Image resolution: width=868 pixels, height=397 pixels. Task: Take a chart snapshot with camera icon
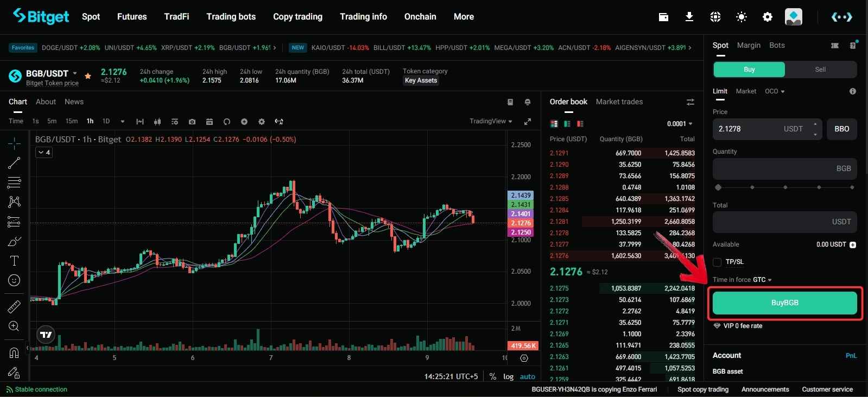pyautogui.click(x=192, y=122)
